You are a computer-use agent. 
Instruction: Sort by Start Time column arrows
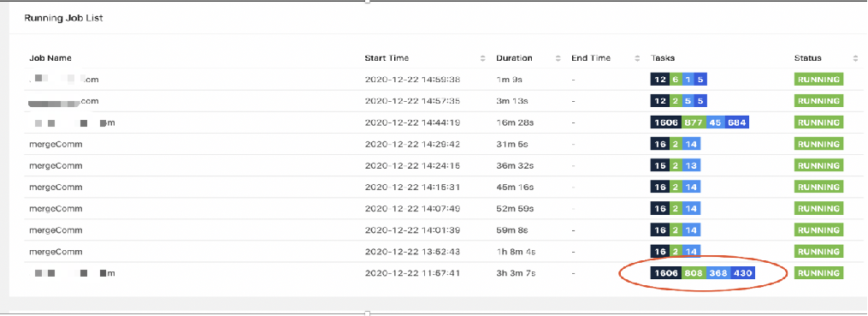[482, 58]
